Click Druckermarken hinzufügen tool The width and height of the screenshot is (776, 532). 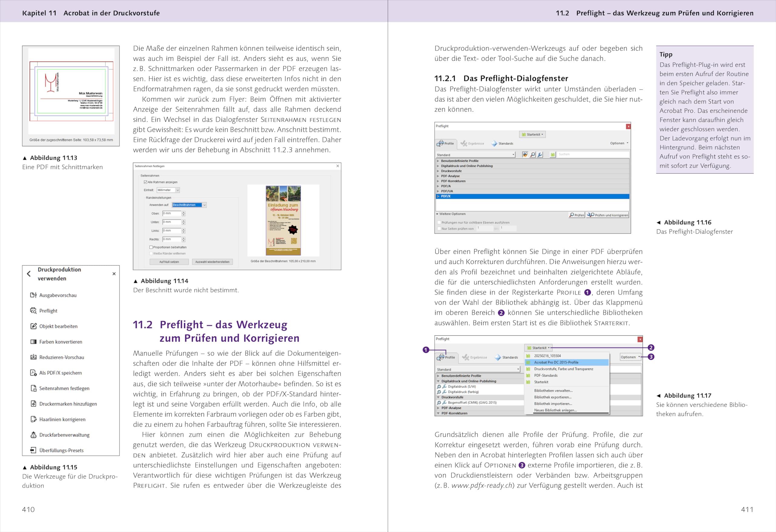coord(63,404)
